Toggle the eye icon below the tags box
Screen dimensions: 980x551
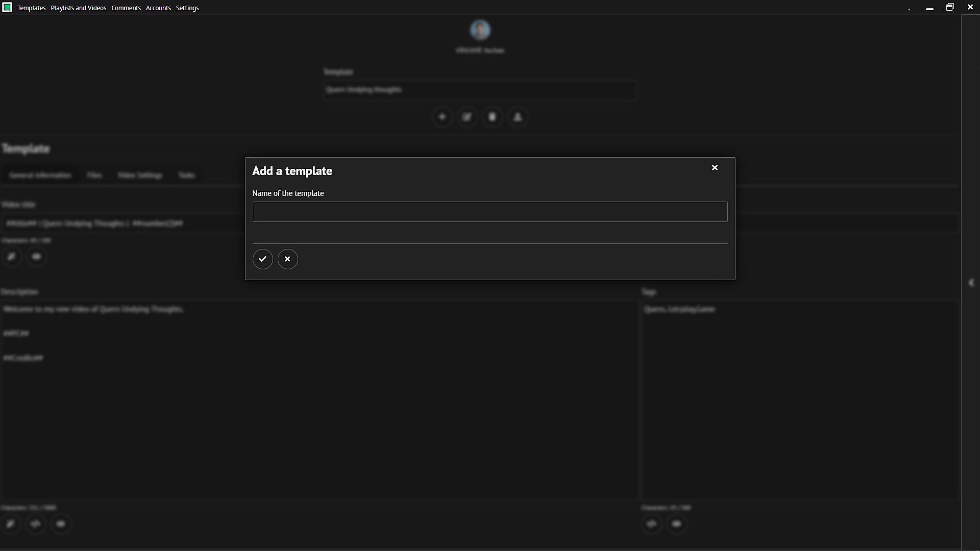pos(676,524)
